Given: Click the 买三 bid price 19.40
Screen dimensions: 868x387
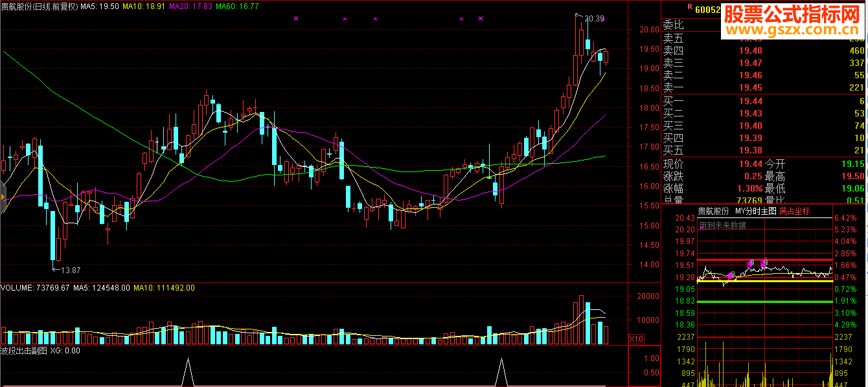Looking at the screenshot, I should point(749,126).
